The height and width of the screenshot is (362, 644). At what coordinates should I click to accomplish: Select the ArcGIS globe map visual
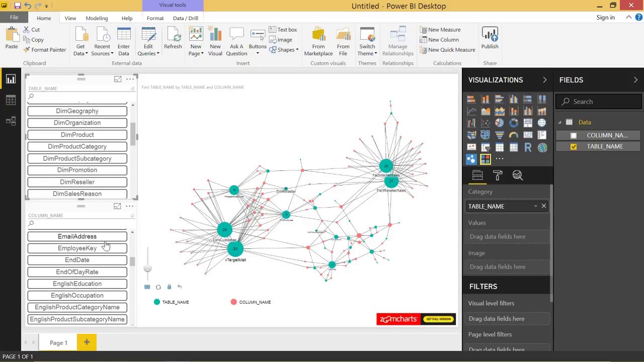click(542, 147)
